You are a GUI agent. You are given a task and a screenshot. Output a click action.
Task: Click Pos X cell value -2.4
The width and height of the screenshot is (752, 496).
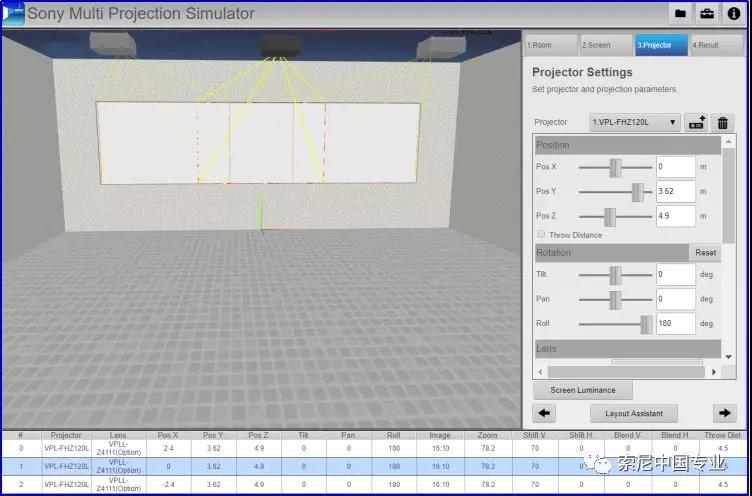tap(168, 484)
